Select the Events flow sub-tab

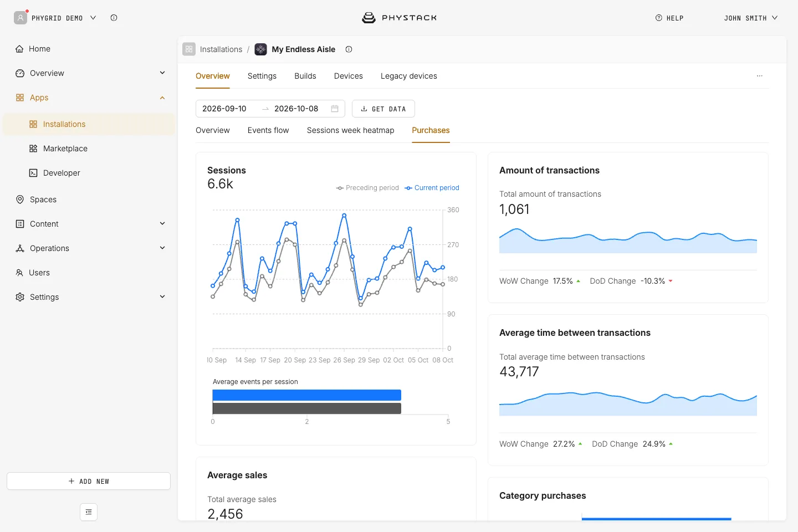click(x=268, y=130)
